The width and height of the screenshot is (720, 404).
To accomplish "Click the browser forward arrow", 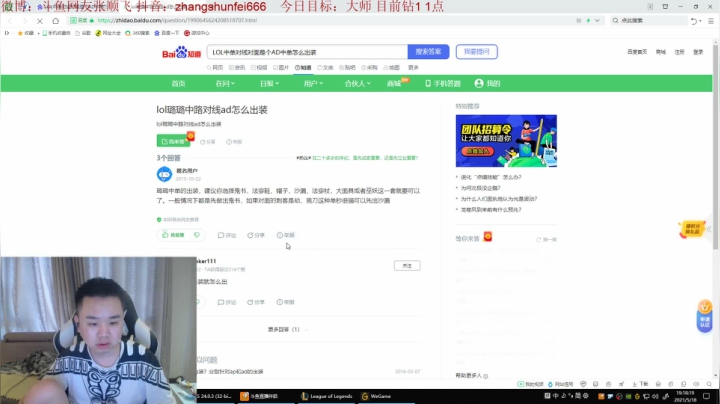I will [x=24, y=21].
